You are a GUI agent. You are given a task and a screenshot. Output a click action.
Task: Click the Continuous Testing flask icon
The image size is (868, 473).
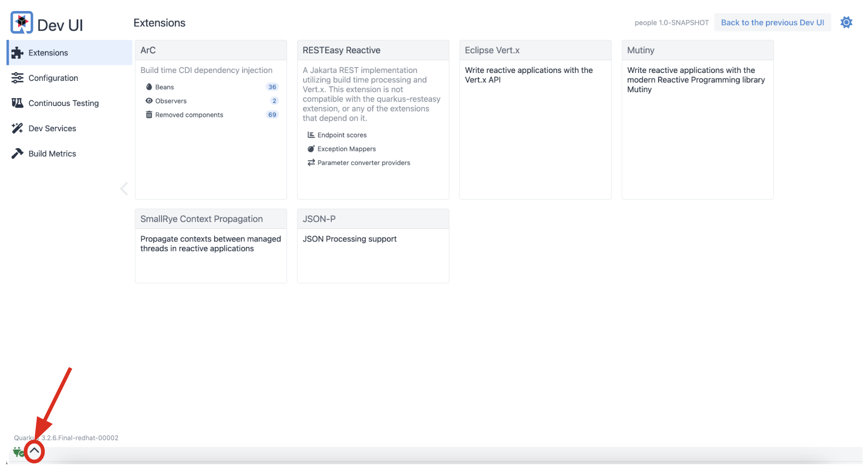(17, 103)
